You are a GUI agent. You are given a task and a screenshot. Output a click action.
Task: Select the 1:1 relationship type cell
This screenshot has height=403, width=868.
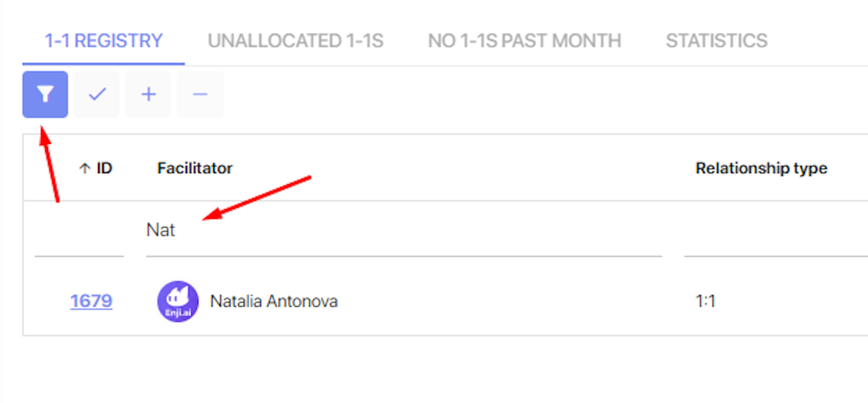point(706,302)
